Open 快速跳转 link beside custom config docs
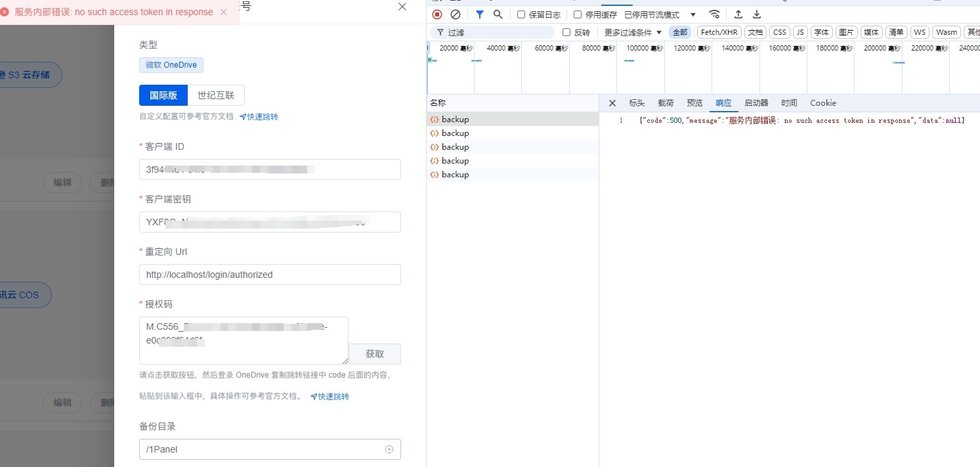The width and height of the screenshot is (980, 467). coord(259,117)
